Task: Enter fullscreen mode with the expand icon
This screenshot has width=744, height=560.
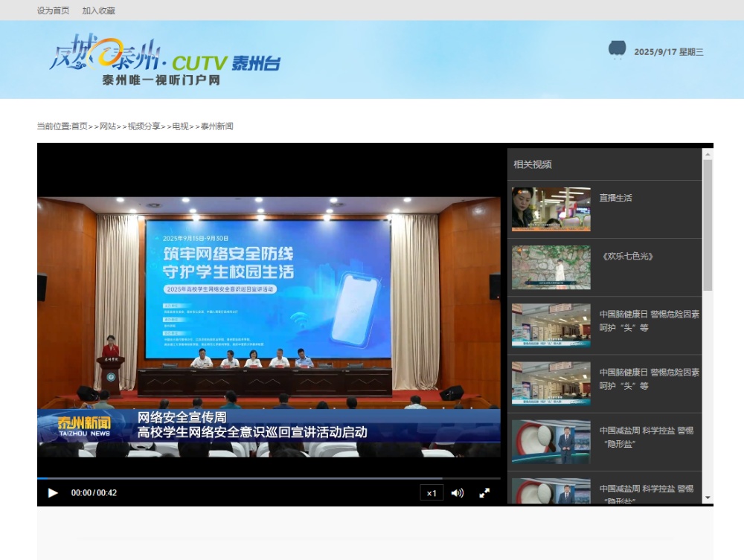Action: [484, 492]
